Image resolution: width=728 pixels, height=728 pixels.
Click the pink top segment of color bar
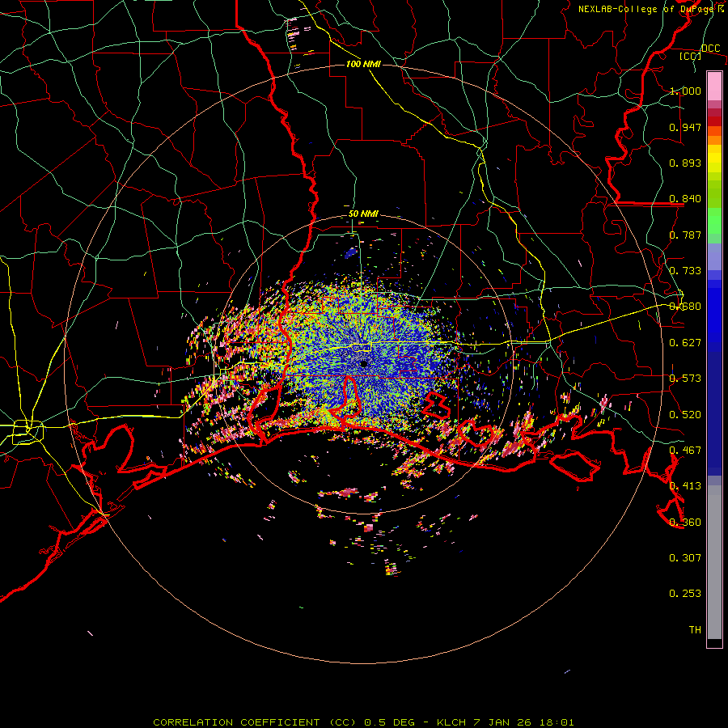coord(714,86)
